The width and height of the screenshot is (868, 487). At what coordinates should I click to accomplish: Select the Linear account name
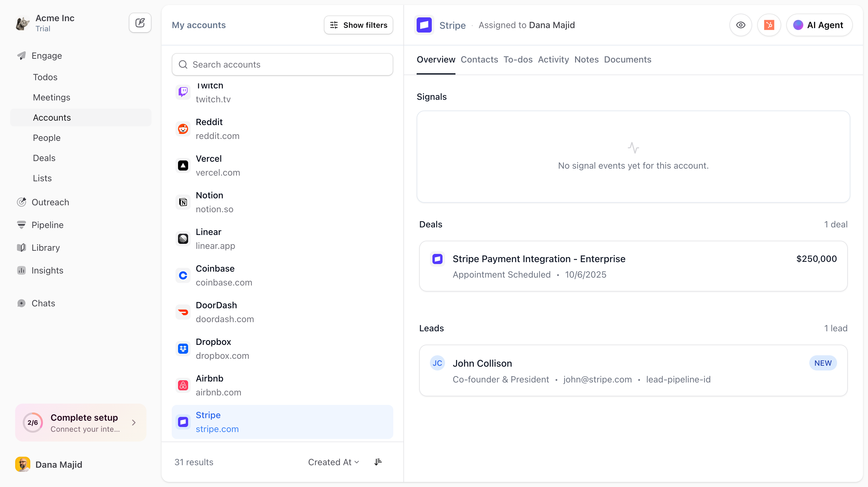tap(209, 232)
